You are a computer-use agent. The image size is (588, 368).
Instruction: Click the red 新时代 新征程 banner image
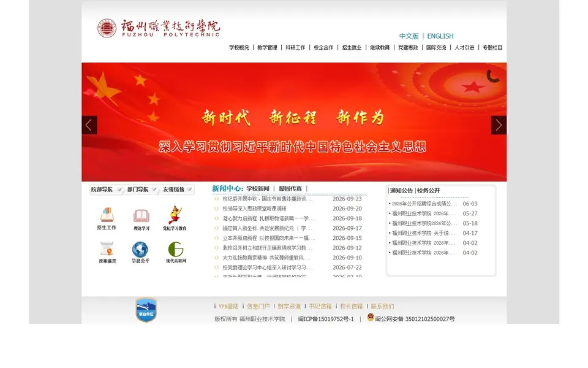click(294, 122)
